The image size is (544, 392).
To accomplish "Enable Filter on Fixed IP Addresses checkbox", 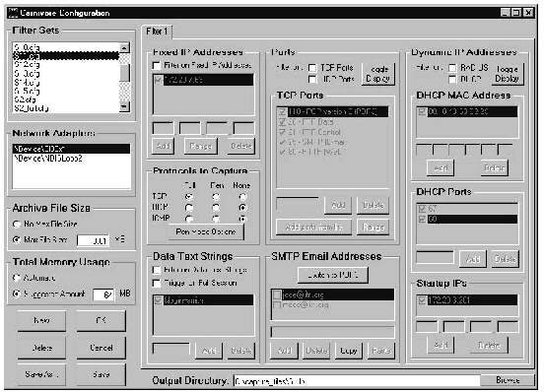I will click(x=157, y=65).
